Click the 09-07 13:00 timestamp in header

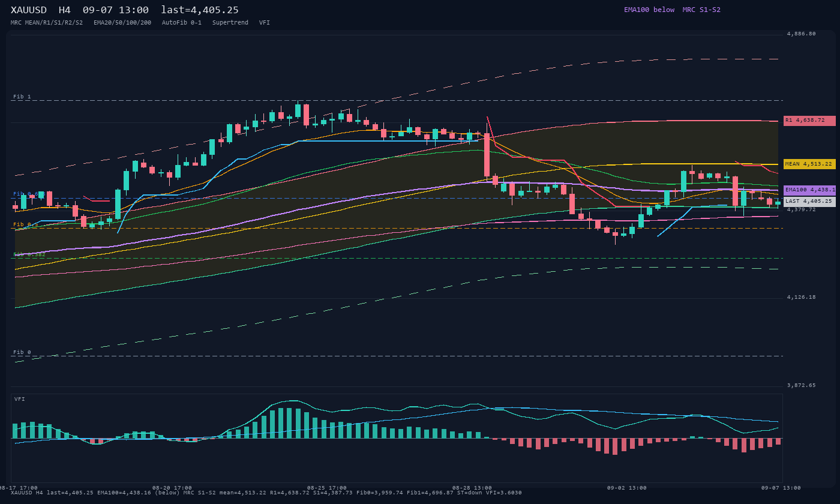point(116,10)
